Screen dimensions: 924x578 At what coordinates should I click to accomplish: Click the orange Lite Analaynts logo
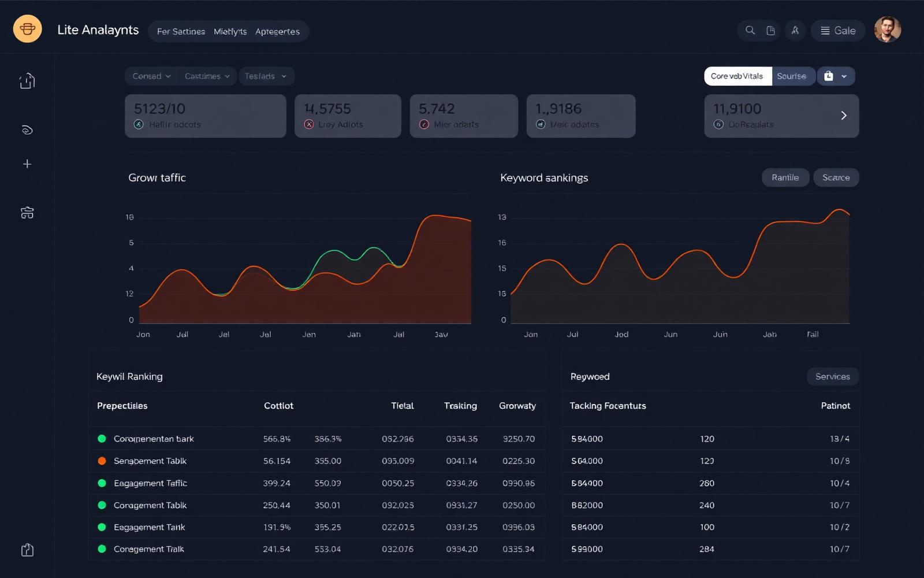27,29
